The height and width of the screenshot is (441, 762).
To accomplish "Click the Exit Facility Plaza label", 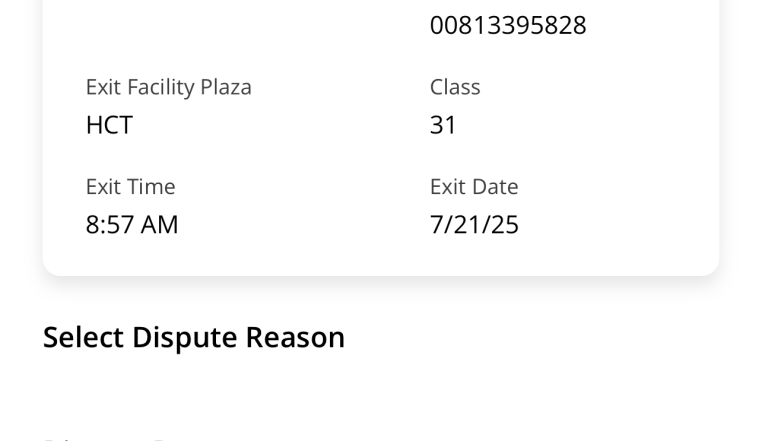I will coord(168,87).
